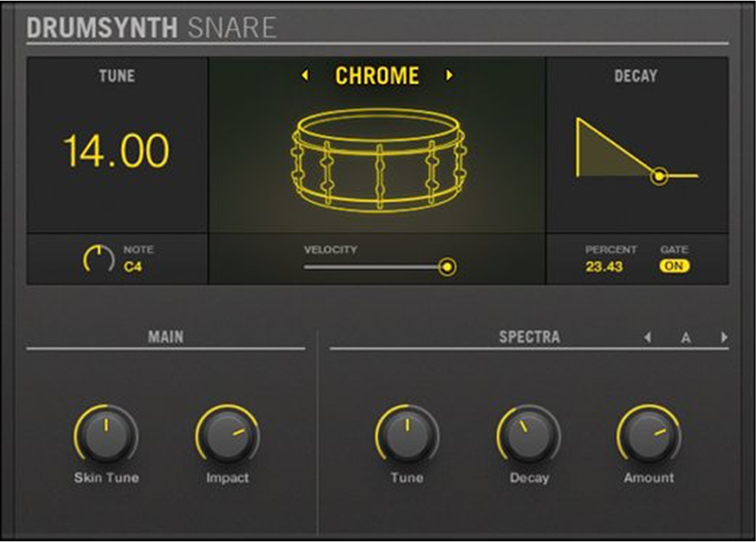
Task: Select the next snare engine right of CHROME
Action: [449, 75]
